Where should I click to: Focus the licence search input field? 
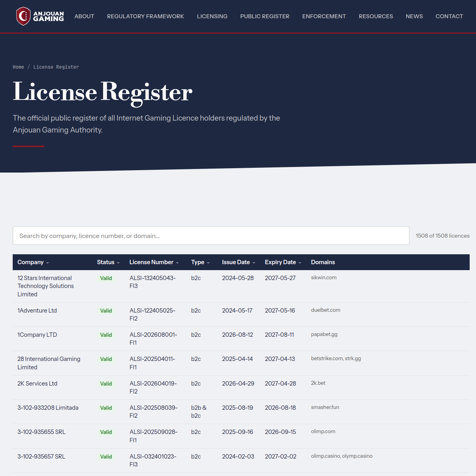pyautogui.click(x=211, y=236)
